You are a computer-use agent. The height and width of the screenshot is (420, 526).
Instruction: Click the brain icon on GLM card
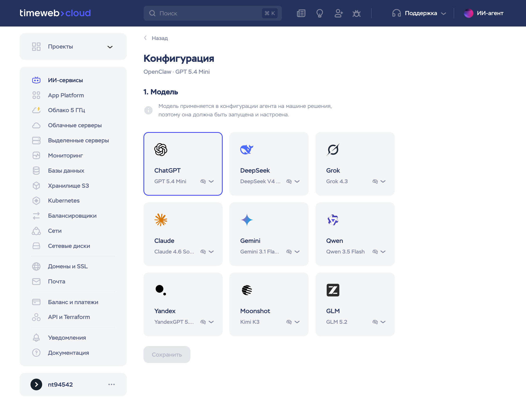coord(375,322)
